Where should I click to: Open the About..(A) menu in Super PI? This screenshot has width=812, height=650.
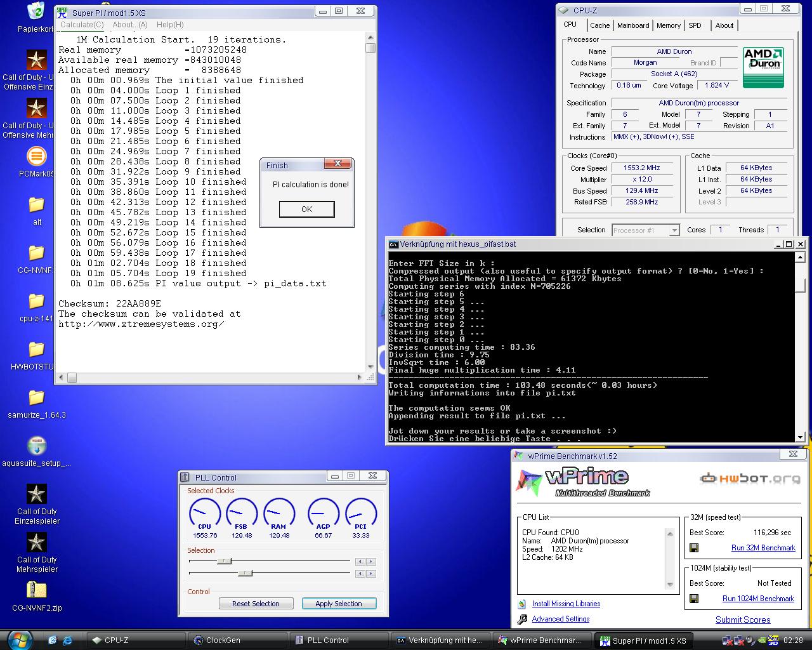(130, 25)
